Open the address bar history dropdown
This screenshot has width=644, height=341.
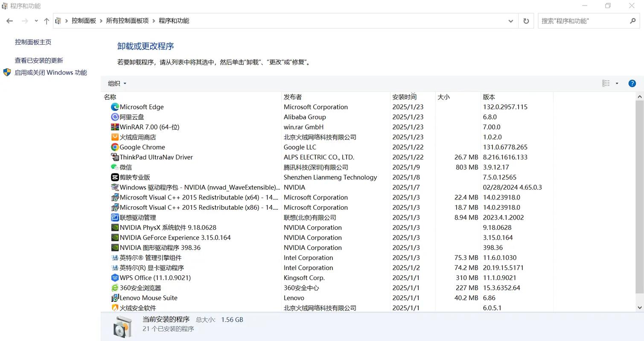510,20
